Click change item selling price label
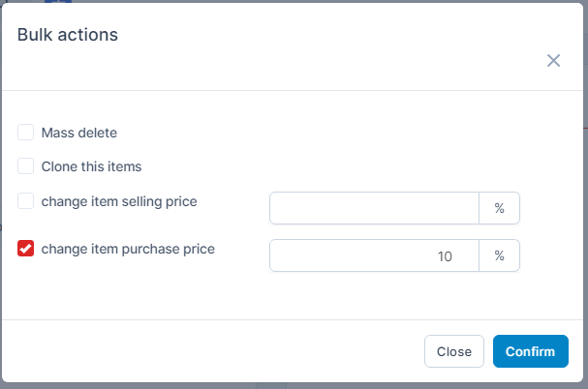Image resolution: width=588 pixels, height=389 pixels. click(119, 201)
